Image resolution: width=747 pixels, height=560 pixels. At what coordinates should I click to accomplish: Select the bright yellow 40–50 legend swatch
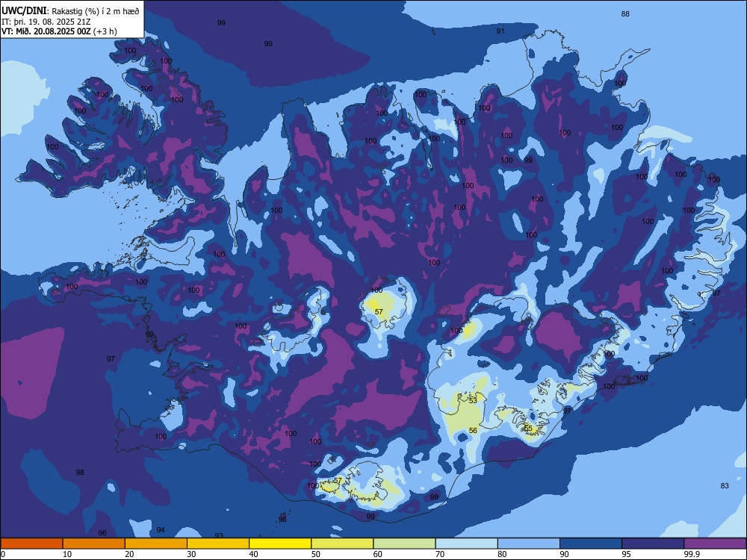tap(280, 544)
